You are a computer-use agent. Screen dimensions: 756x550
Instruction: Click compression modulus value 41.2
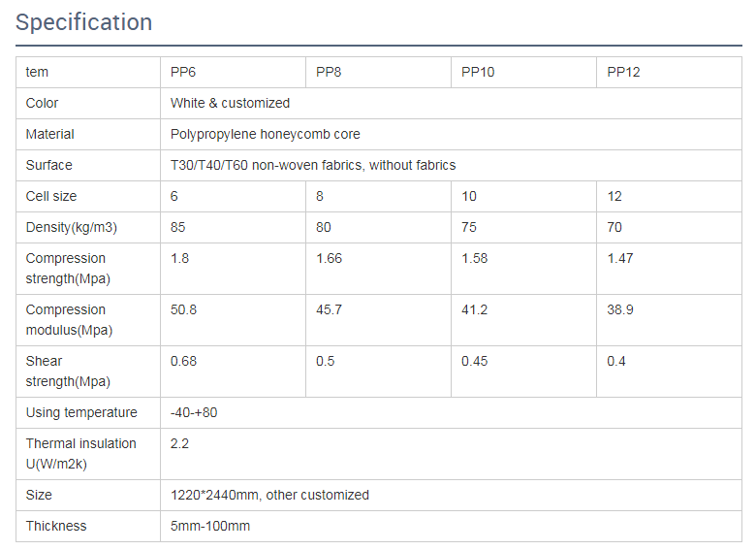click(474, 309)
